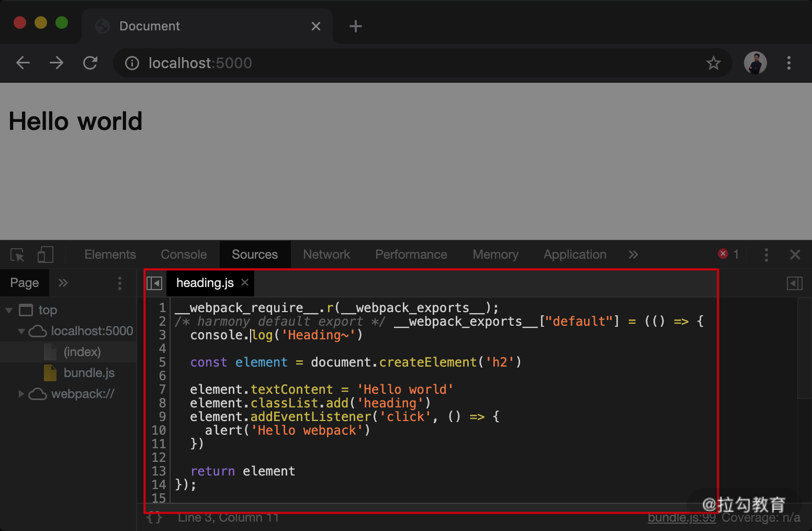Click the 'Heading~' string on line 3
Screen dimensions: 812x531
[x=318, y=335]
